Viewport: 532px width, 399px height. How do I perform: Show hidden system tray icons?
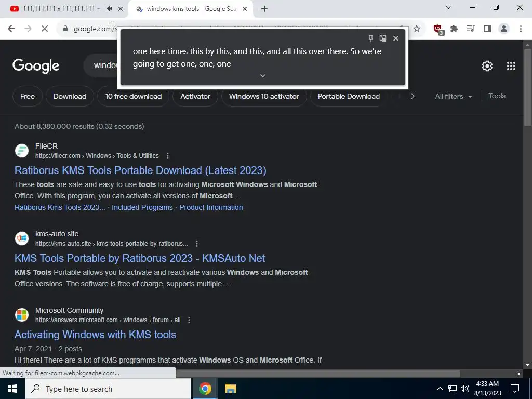440,389
